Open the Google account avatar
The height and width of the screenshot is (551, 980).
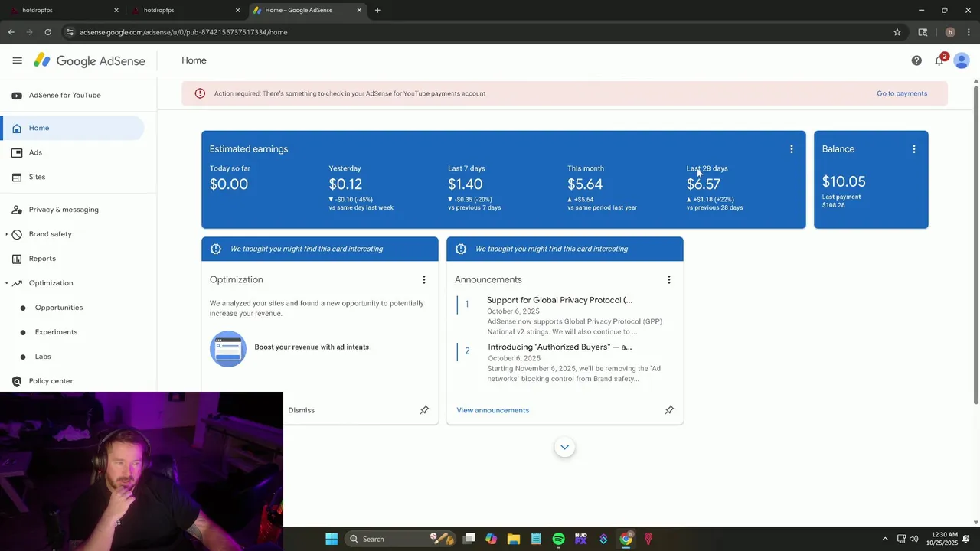[x=962, y=60]
